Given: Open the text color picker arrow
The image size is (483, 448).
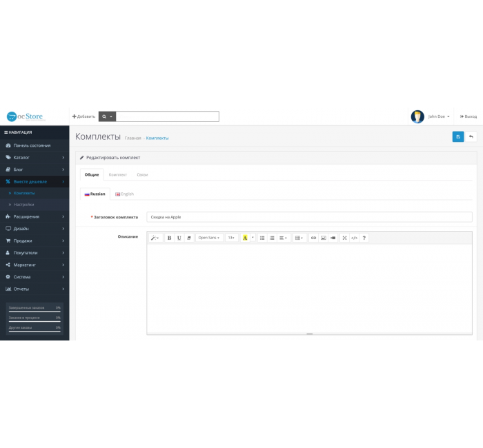Looking at the screenshot, I should [253, 238].
